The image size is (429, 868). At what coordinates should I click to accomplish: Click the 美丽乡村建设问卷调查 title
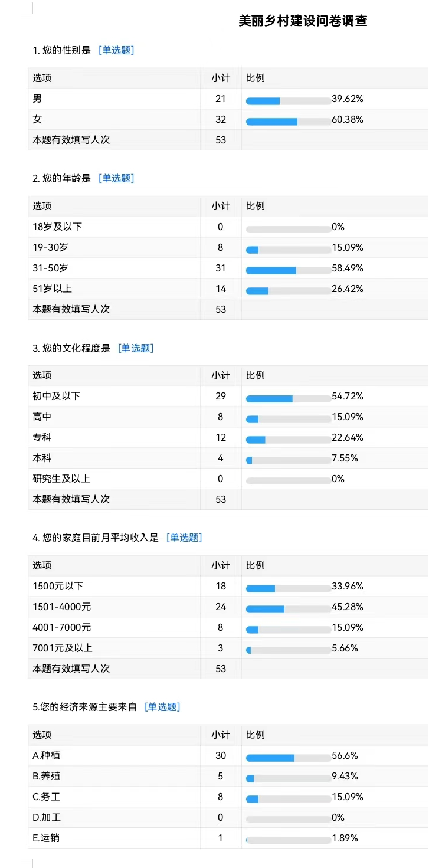[x=303, y=21]
